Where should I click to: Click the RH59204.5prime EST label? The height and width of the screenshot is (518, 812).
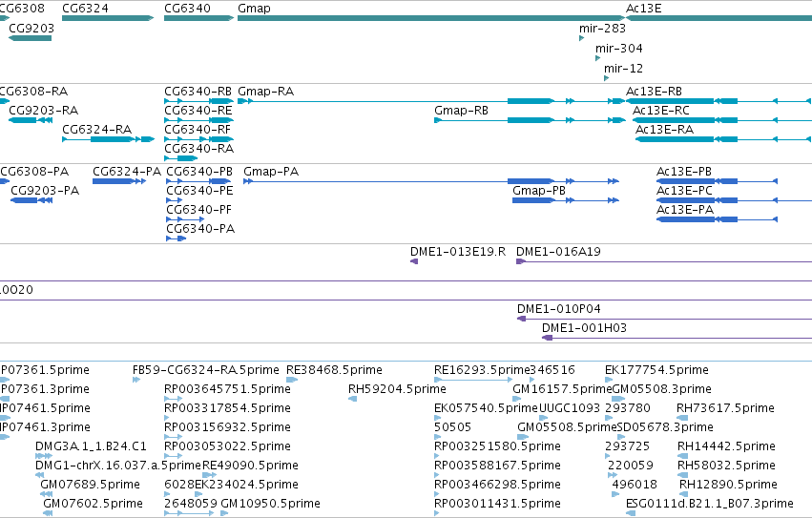[x=397, y=389]
